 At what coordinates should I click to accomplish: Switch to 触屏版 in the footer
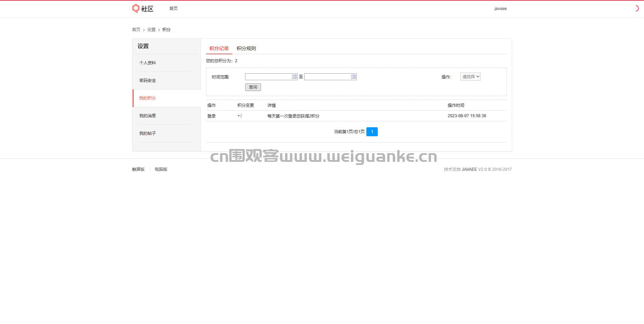click(138, 169)
